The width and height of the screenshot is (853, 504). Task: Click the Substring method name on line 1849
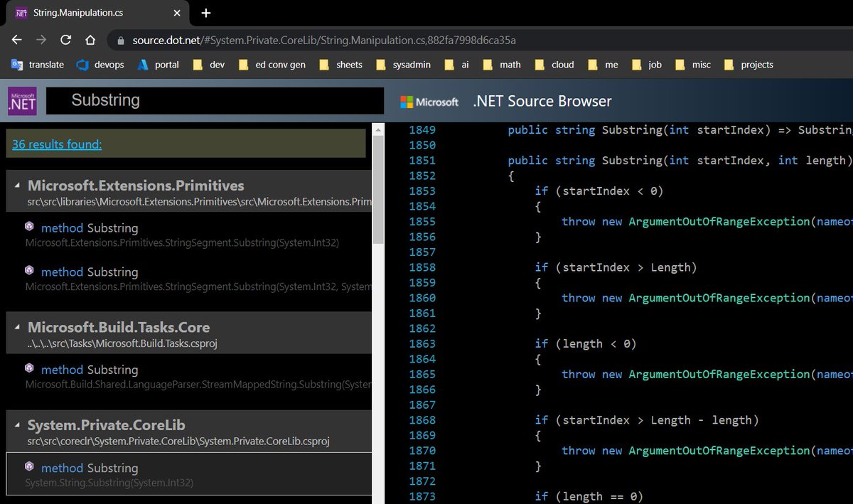tap(632, 130)
